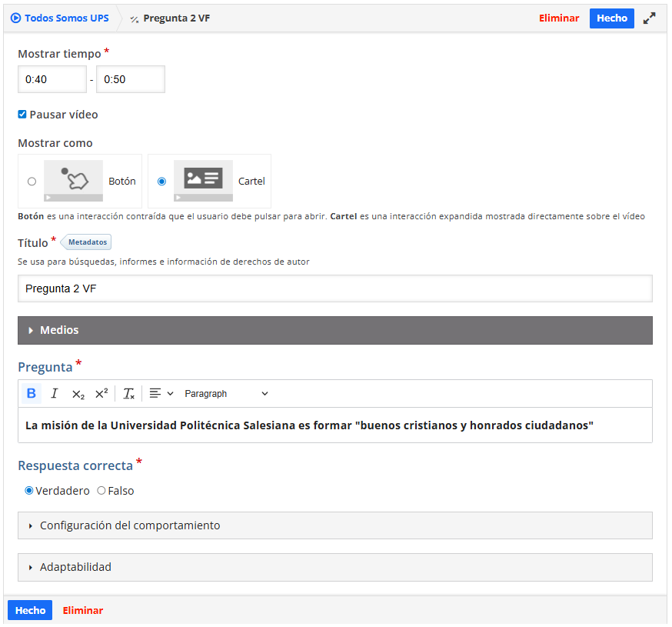672x627 pixels.
Task: Go to Todos Somos UPS breadcrumb
Action: coord(60,18)
